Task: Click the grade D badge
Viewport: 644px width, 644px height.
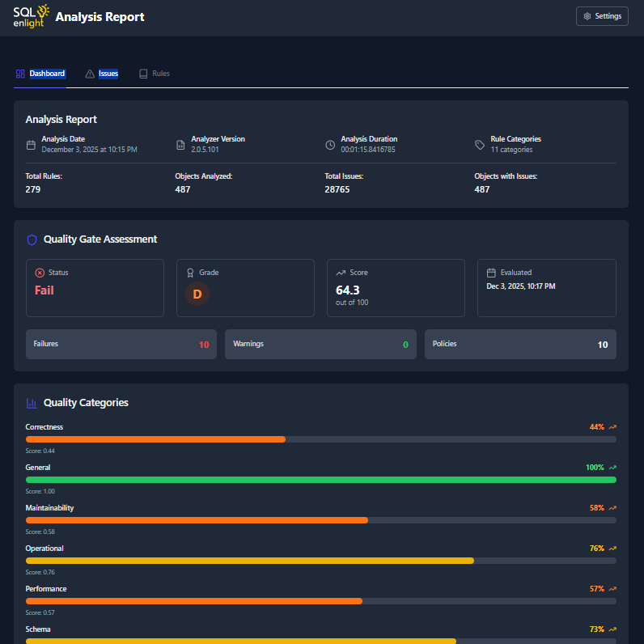Action: click(x=197, y=294)
